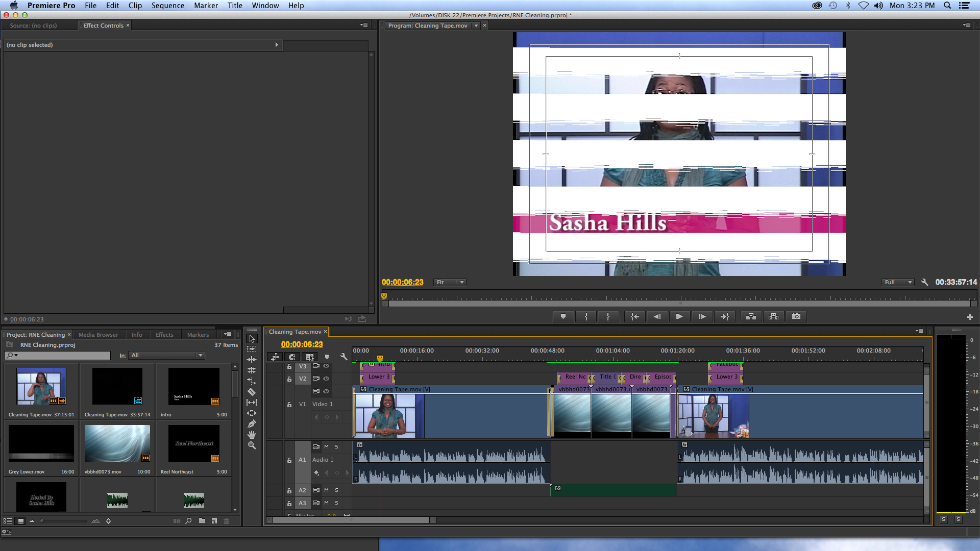This screenshot has width=980, height=551.
Task: Choose the Hand tool
Action: pyautogui.click(x=252, y=435)
